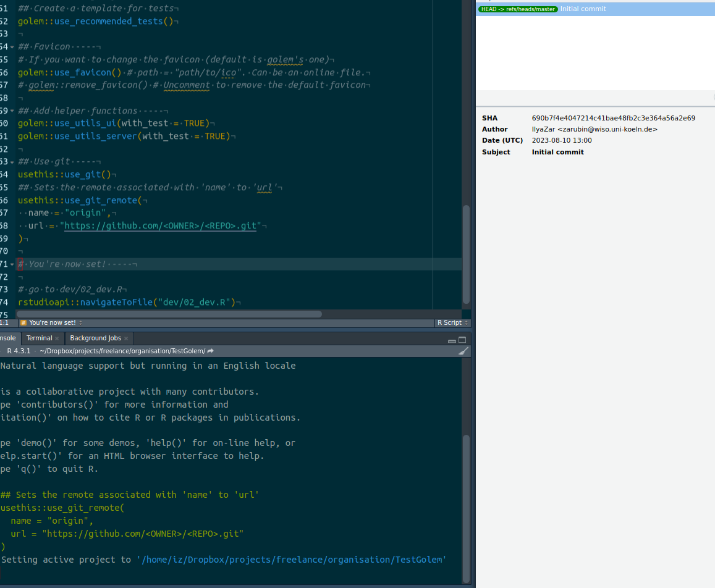Open the R Script file type dropdown

[452, 322]
